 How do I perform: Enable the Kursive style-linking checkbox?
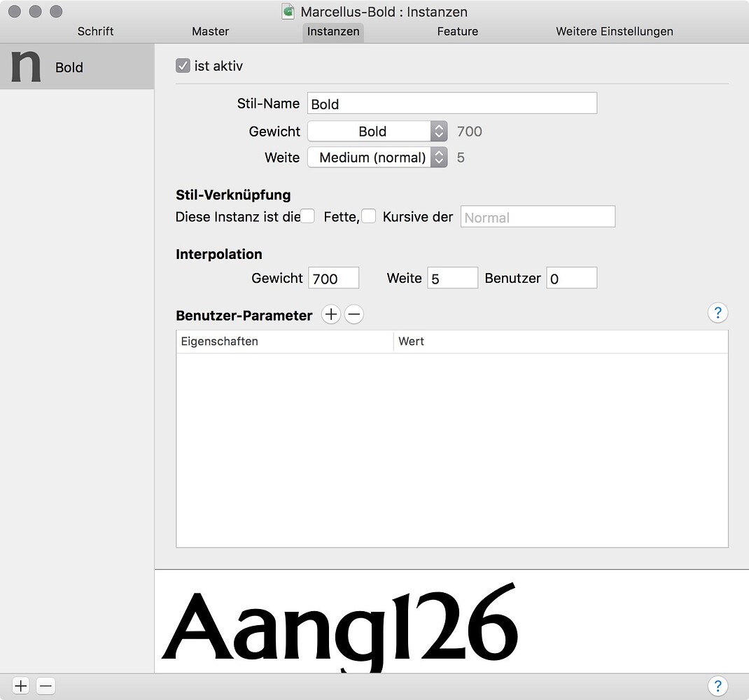coord(368,216)
